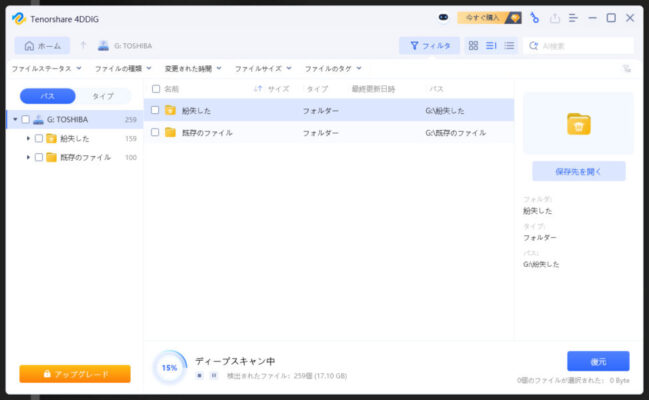Open the ファイルステータス filter dropdown
This screenshot has height=400, width=649.
(46, 69)
